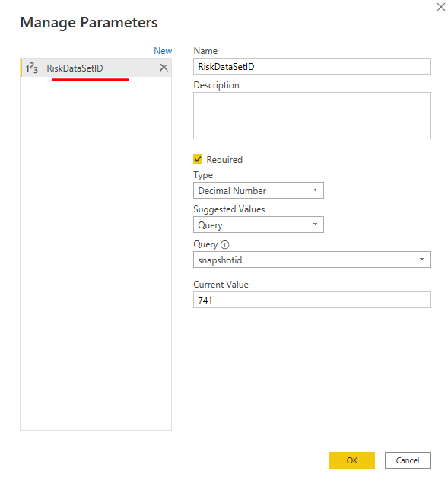Click the Current Value label

tap(221, 285)
